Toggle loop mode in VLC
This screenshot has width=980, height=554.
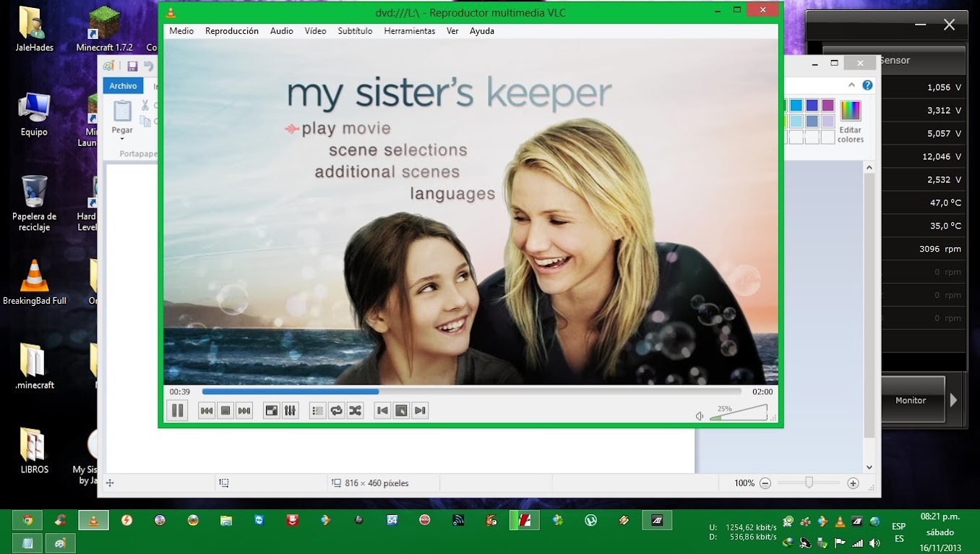tap(337, 411)
